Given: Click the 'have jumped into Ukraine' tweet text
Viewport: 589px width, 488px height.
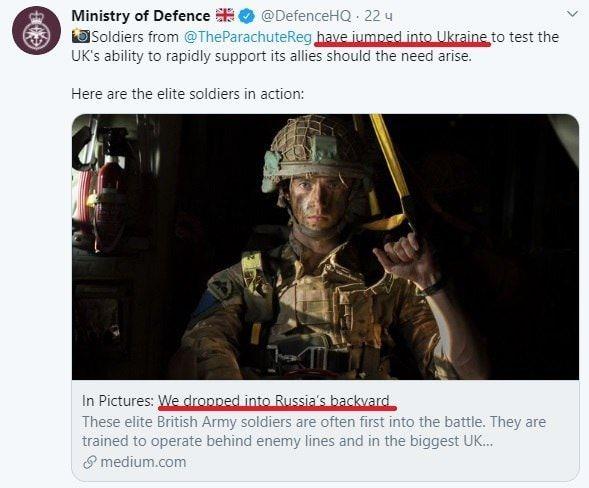Looking at the screenshot, I should [x=402, y=37].
